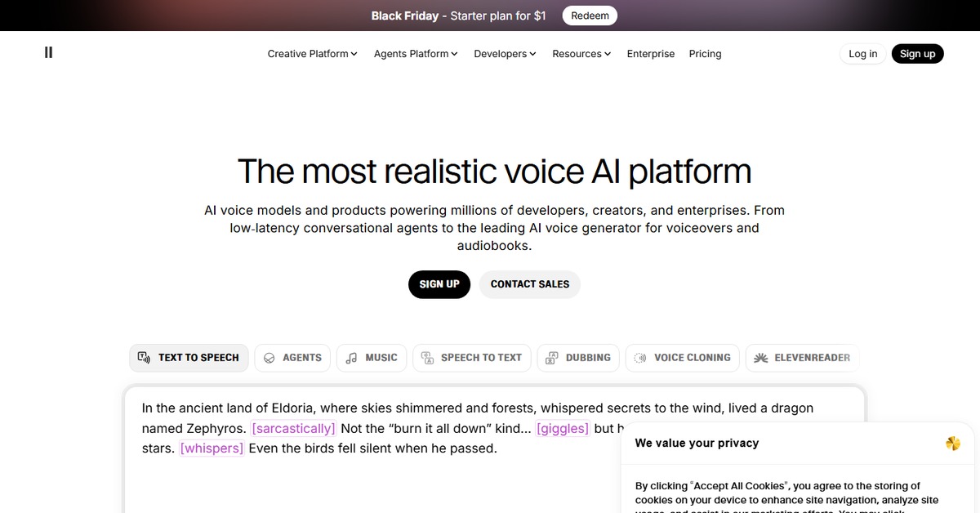Click the Music note icon
This screenshot has height=513, width=980.
[x=351, y=358]
